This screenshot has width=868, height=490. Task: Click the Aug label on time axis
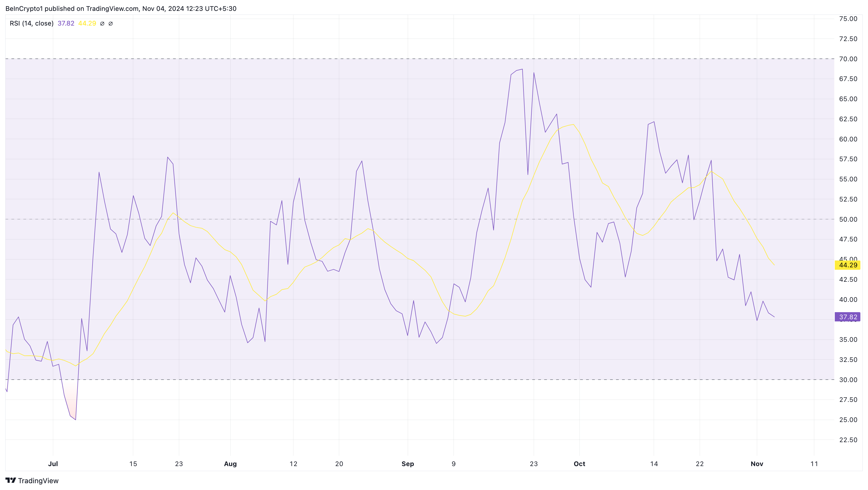point(230,464)
